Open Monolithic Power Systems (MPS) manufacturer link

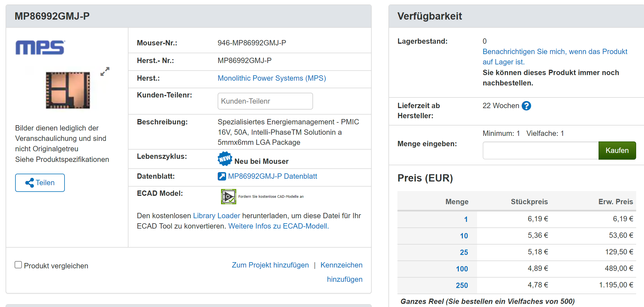click(272, 78)
